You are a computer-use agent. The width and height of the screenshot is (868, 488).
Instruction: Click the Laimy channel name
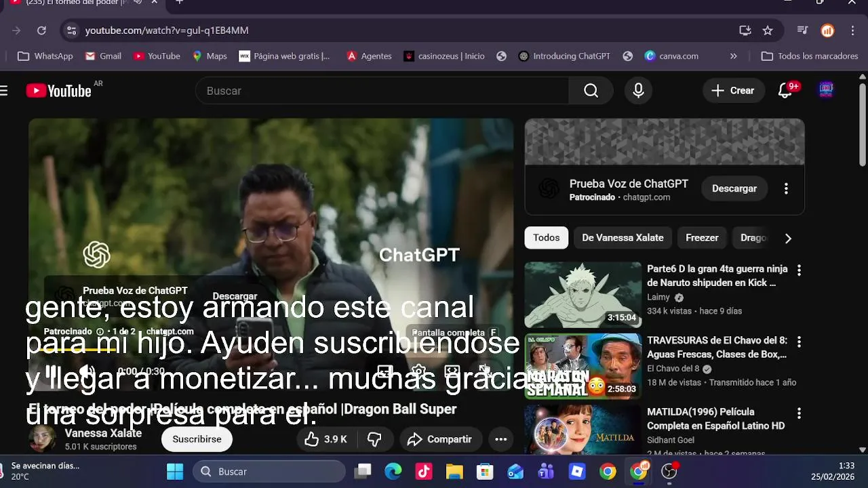pos(658,297)
